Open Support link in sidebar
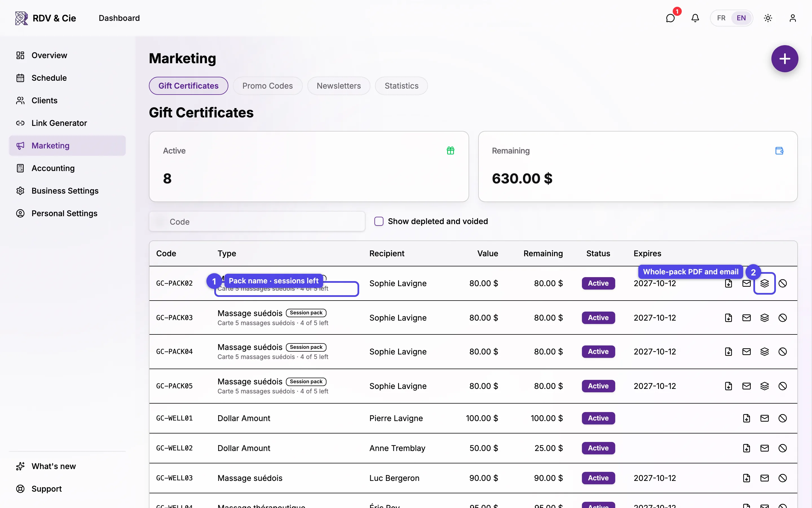The height and width of the screenshot is (508, 812). tap(67, 489)
